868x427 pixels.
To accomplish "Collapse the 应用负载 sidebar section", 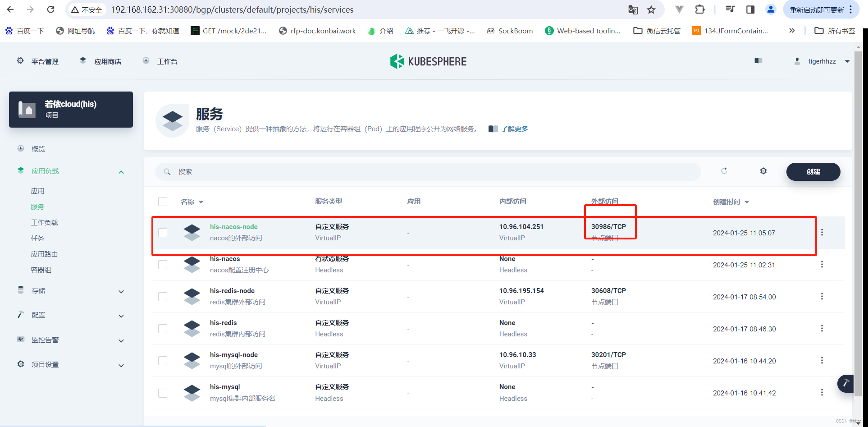I will click(121, 172).
